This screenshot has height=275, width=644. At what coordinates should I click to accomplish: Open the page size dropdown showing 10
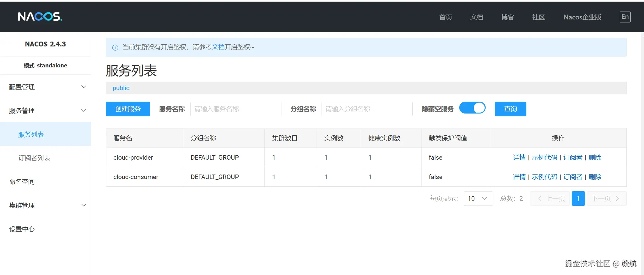pyautogui.click(x=478, y=199)
